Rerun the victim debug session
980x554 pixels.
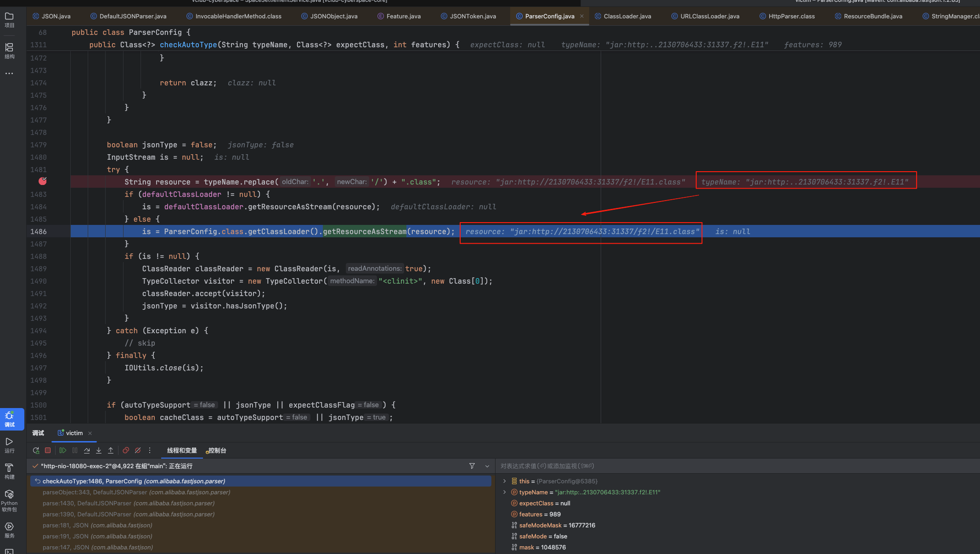pyautogui.click(x=36, y=451)
